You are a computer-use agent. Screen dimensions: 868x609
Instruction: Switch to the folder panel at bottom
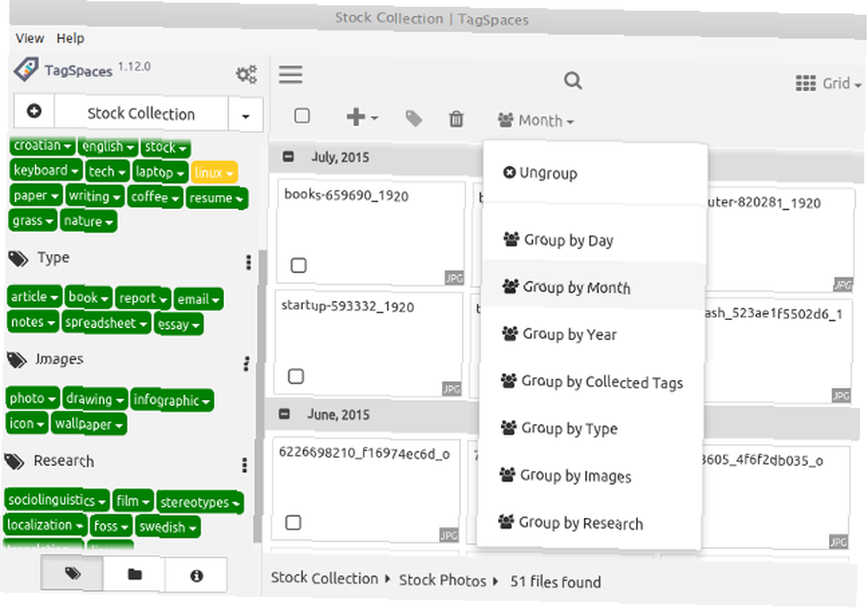pos(134,574)
